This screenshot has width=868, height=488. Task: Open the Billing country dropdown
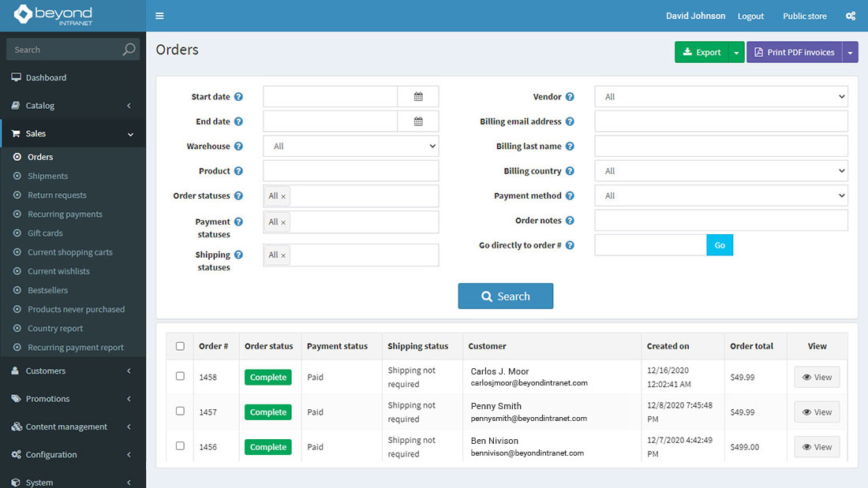point(720,170)
